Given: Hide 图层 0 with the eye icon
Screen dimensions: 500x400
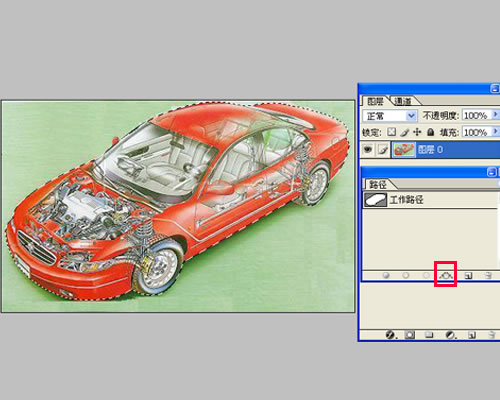Looking at the screenshot, I should point(368,150).
